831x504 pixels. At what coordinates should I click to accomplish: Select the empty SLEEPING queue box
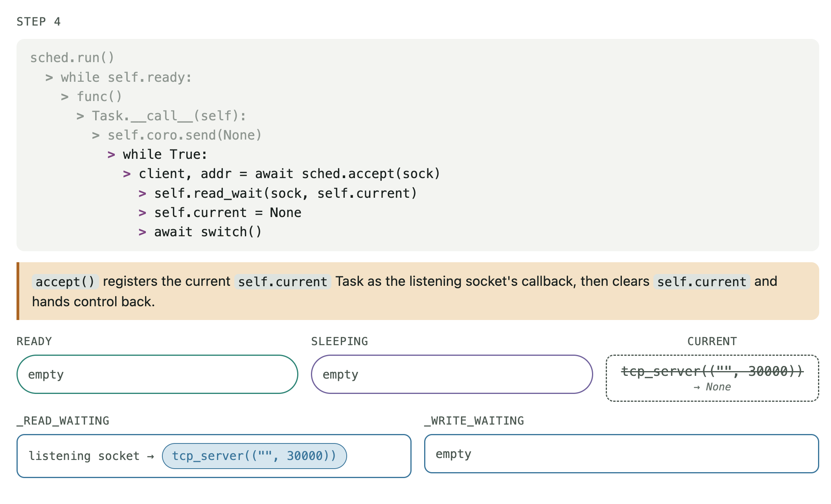pos(452,374)
